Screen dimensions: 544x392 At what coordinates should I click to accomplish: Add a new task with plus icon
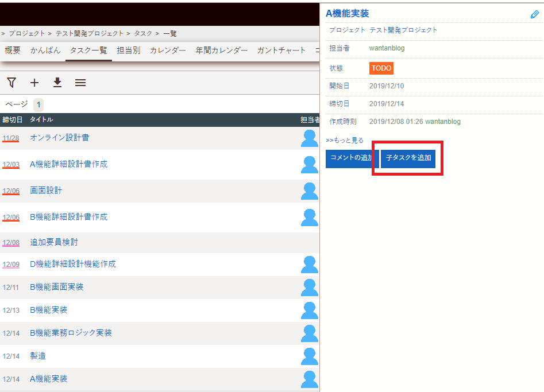click(x=34, y=83)
